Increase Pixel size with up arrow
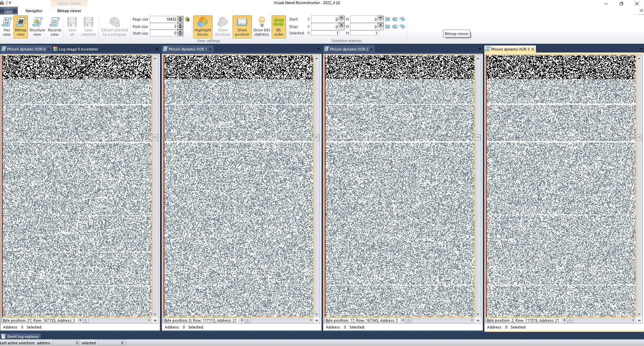This screenshot has width=644, height=346. [x=180, y=25]
